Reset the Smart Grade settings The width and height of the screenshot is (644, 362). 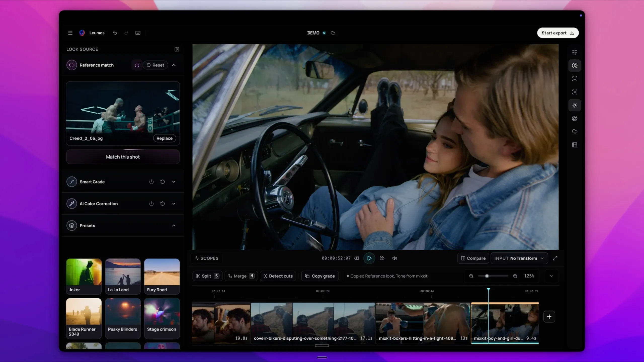(x=163, y=182)
